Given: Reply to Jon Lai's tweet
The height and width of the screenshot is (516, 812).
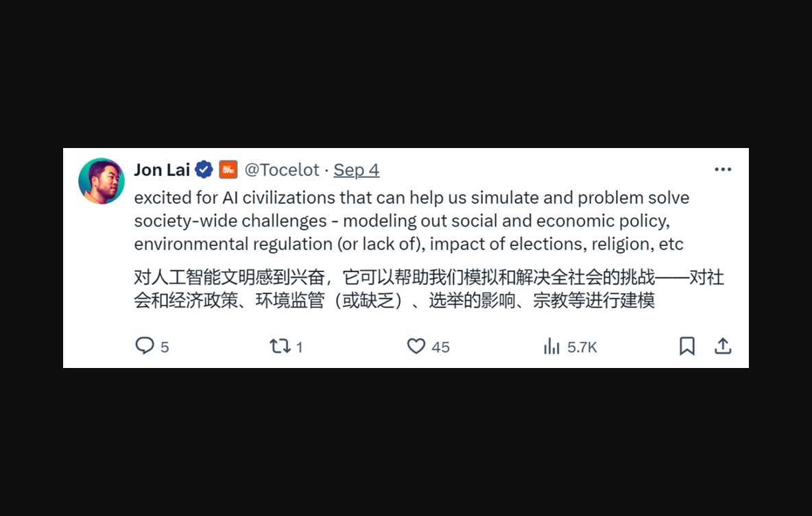Looking at the screenshot, I should (x=143, y=346).
